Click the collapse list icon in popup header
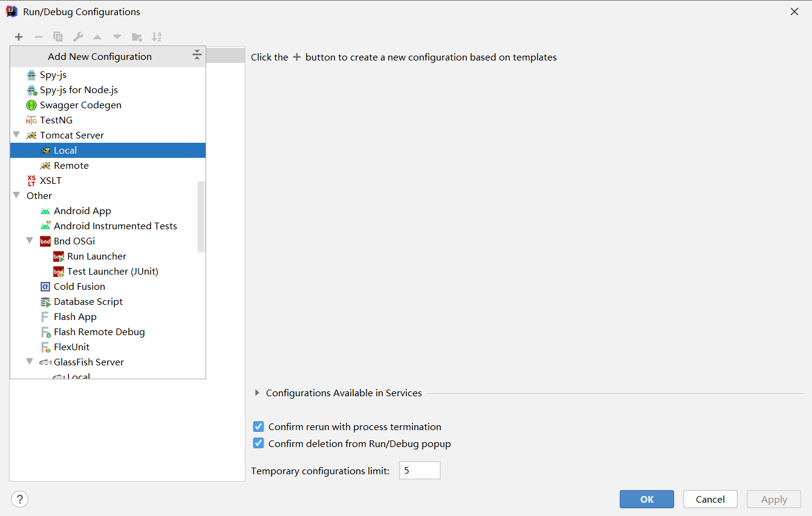This screenshot has height=516, width=812. tap(197, 56)
